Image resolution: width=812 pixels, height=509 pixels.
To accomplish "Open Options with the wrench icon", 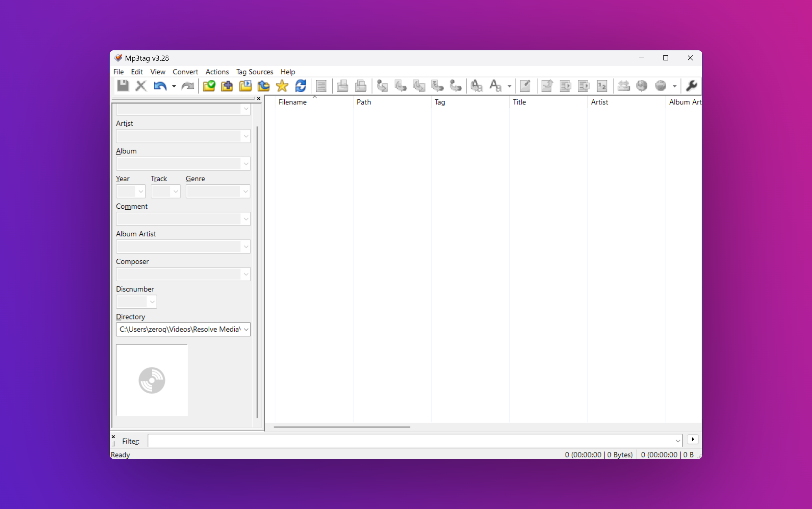I will pos(691,86).
